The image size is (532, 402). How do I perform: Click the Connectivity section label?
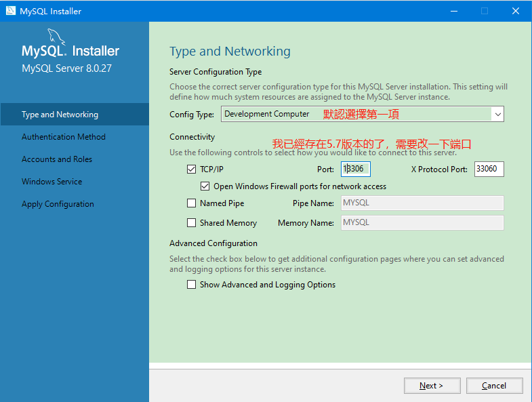(x=192, y=137)
